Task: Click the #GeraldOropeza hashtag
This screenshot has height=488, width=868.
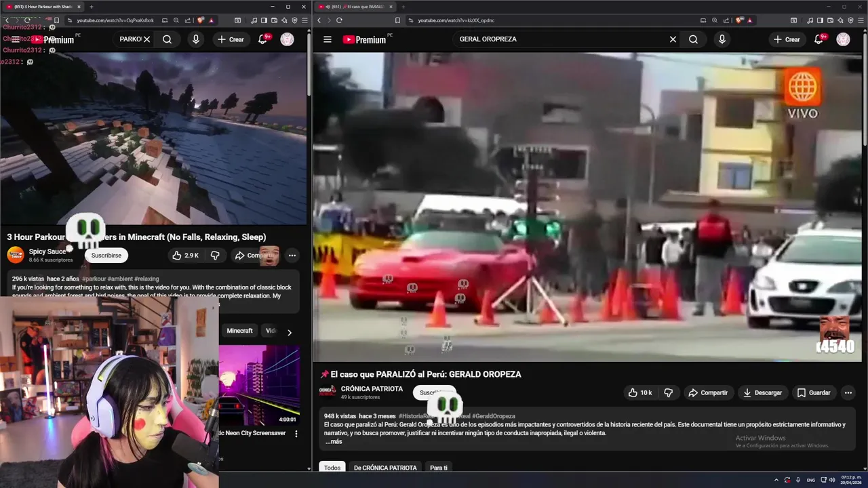Action: click(x=493, y=416)
